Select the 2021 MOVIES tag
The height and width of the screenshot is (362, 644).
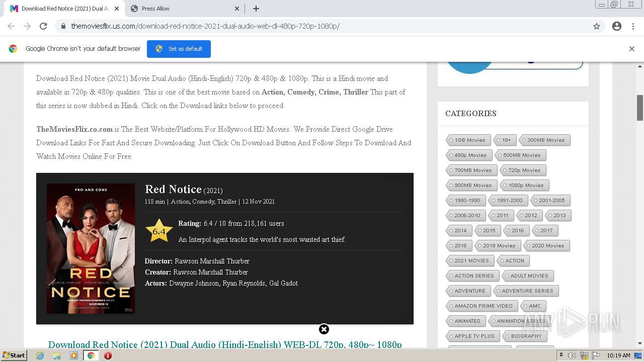click(x=469, y=261)
